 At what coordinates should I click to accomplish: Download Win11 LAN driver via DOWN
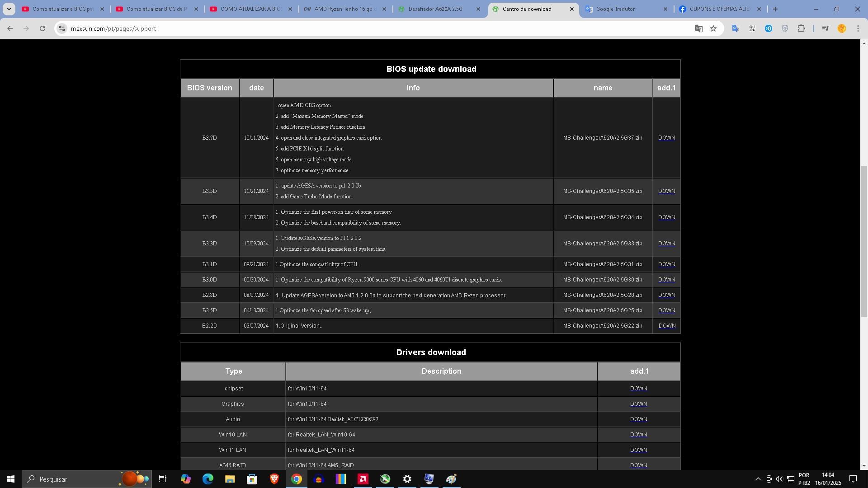(638, 450)
